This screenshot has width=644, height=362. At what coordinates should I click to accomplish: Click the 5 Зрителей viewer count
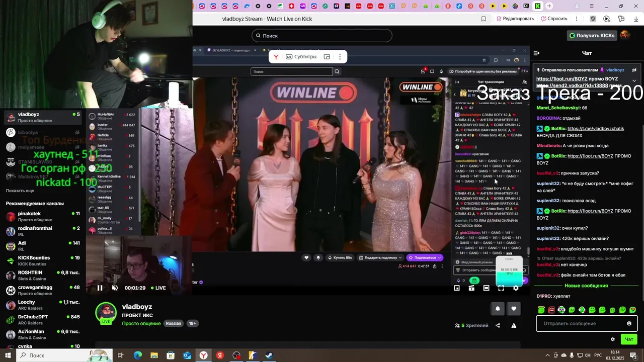[471, 326]
